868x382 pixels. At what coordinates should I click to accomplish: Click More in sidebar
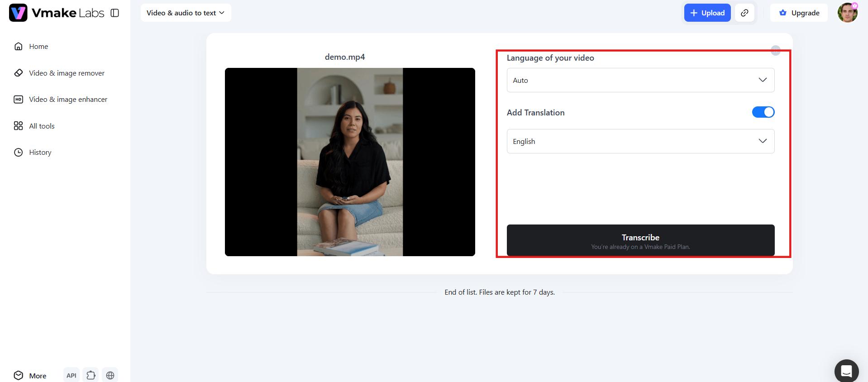pyautogui.click(x=30, y=376)
